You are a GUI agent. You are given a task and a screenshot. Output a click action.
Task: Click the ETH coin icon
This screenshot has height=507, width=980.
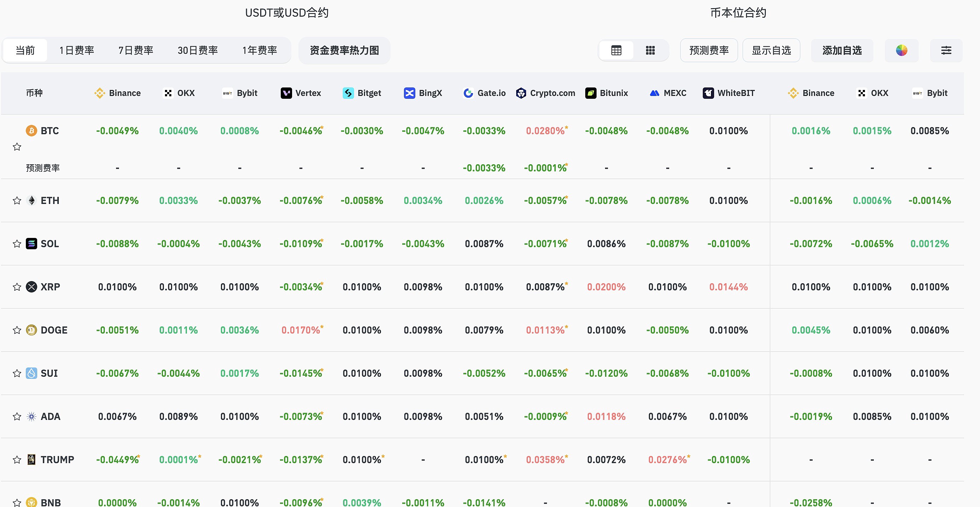(x=31, y=200)
